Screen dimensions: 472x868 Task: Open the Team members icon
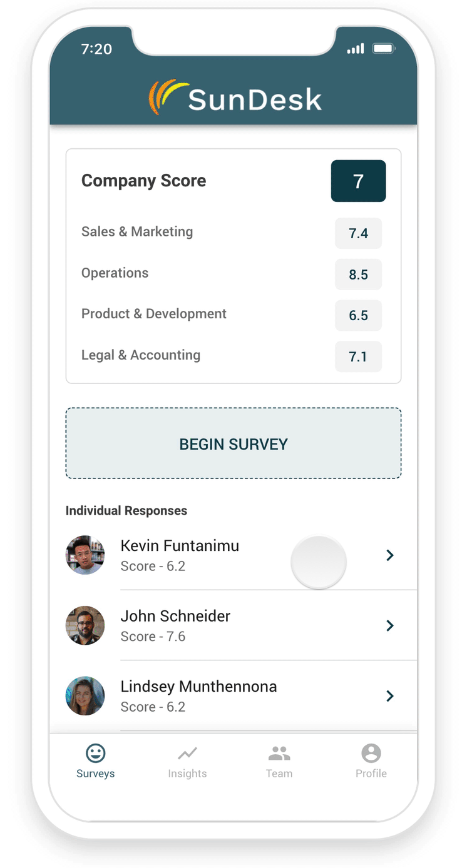(279, 752)
